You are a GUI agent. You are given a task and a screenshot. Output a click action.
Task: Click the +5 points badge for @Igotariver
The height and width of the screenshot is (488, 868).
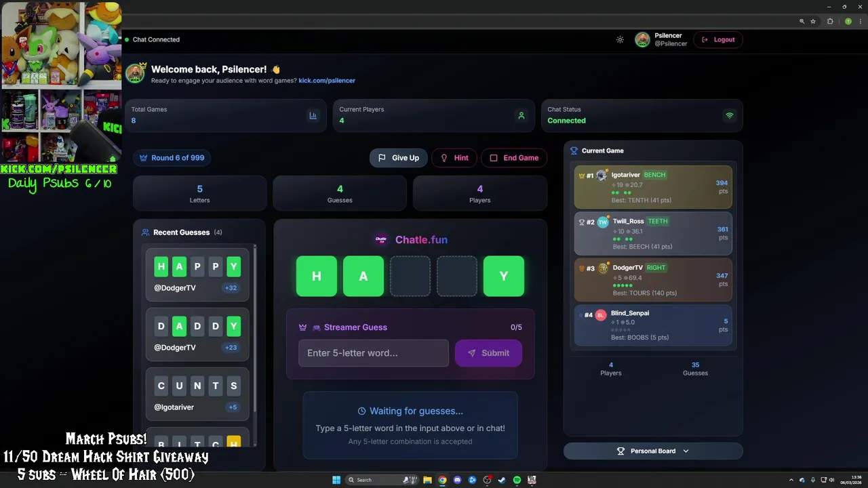tap(233, 407)
